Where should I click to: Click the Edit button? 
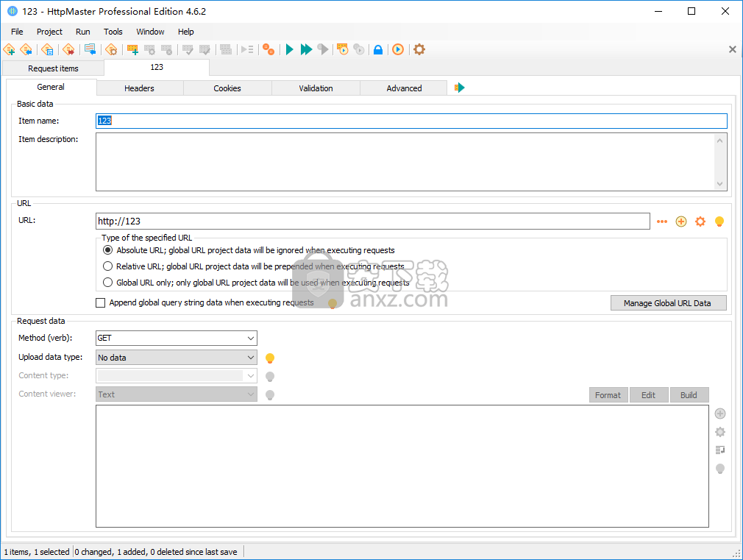click(649, 395)
